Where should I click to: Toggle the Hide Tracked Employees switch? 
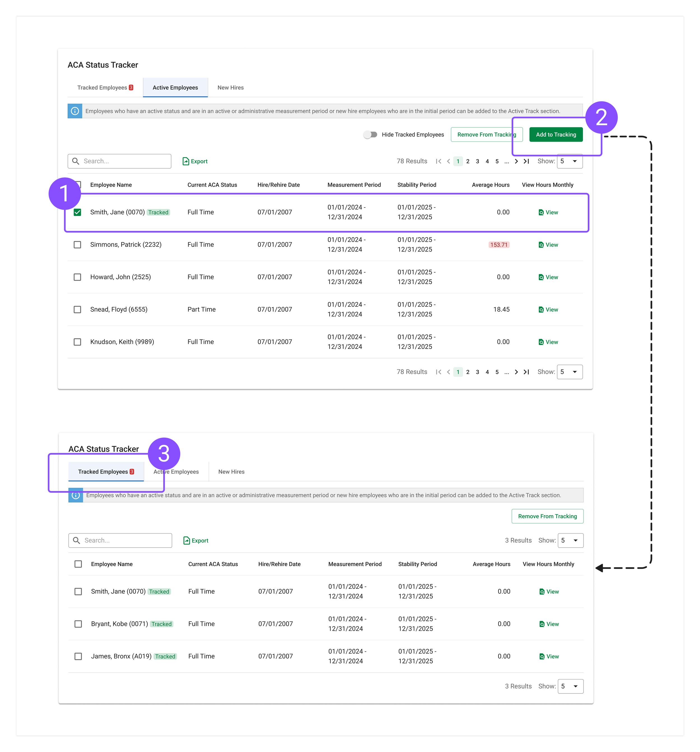370,135
